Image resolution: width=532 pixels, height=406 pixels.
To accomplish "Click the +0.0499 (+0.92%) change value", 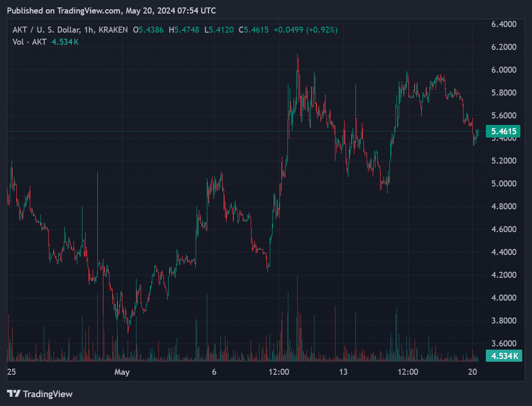I will pyautogui.click(x=305, y=30).
